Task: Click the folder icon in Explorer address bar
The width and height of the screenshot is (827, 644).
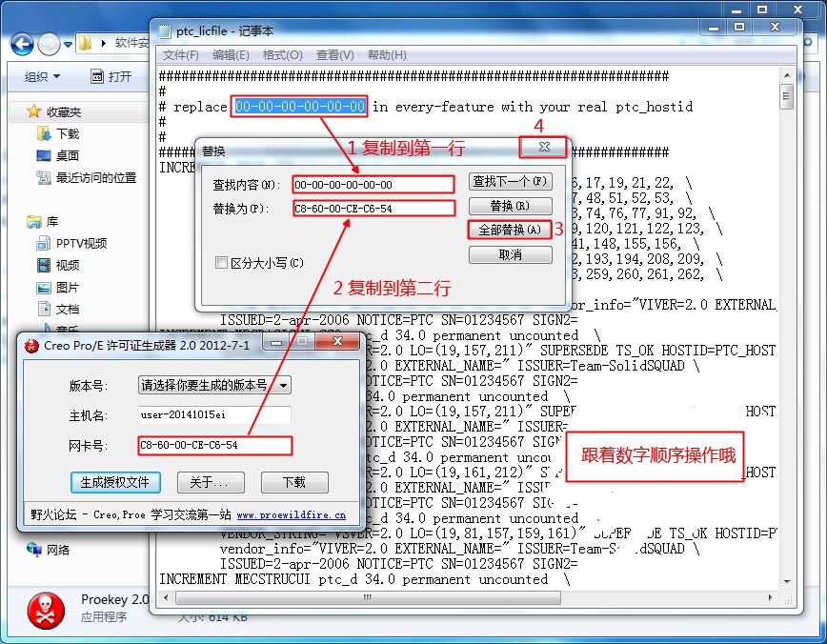Action: [x=85, y=43]
